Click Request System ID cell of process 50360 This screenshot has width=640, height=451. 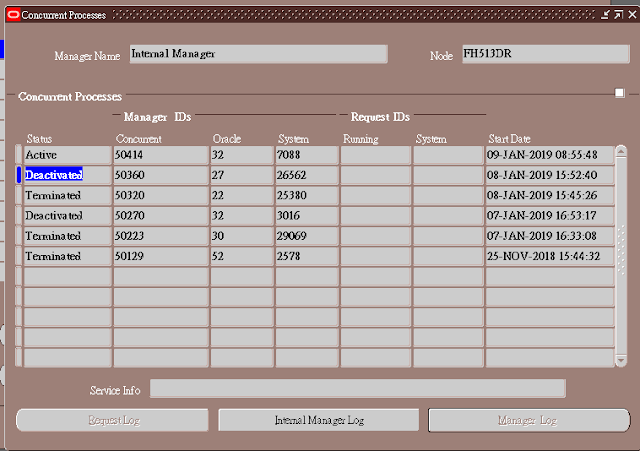click(448, 175)
